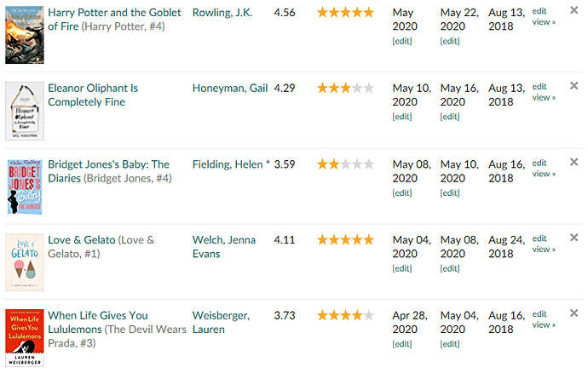Image resolution: width=588 pixels, height=373 pixels.
Task: Remove Love & Gelato with X icon
Action: coord(574,238)
